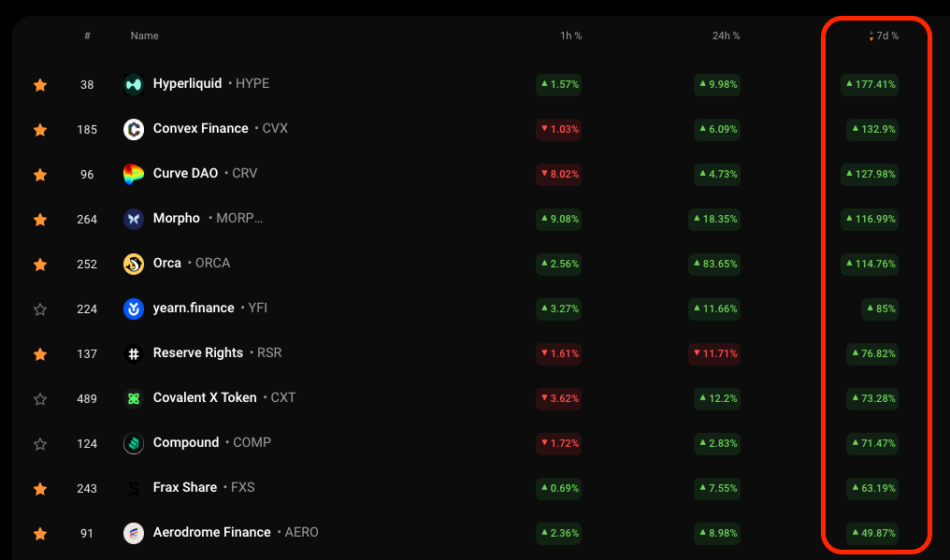Toggle Reserve Rights watchlist star
The image size is (950, 560).
[x=40, y=354]
